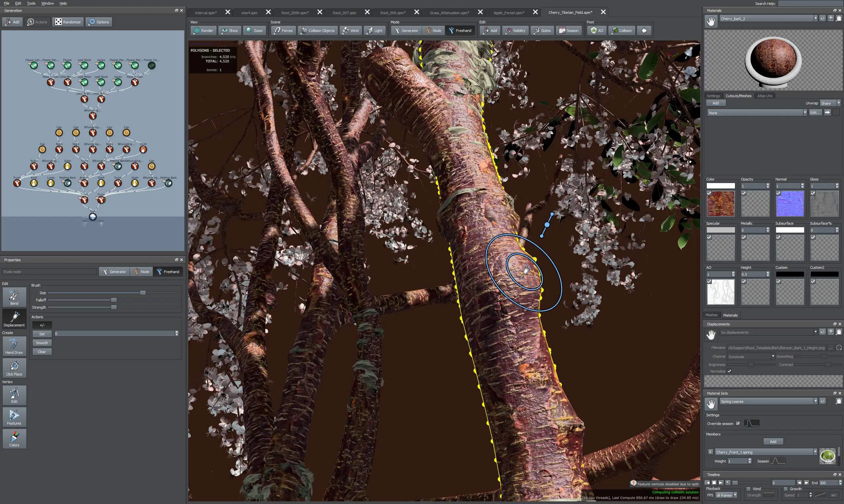Enable the Wind playback checkbox

point(748,489)
